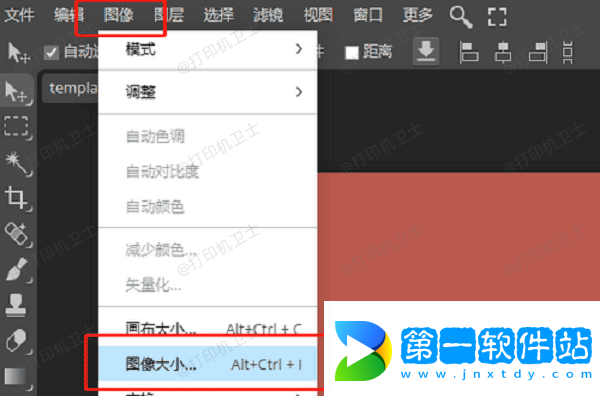Click the red canvas area

pyautogui.click(x=458, y=236)
